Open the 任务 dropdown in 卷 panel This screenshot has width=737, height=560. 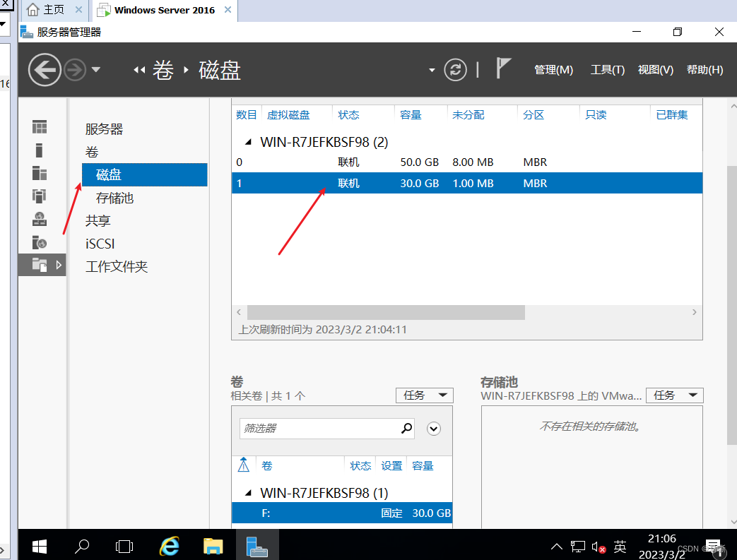425,395
